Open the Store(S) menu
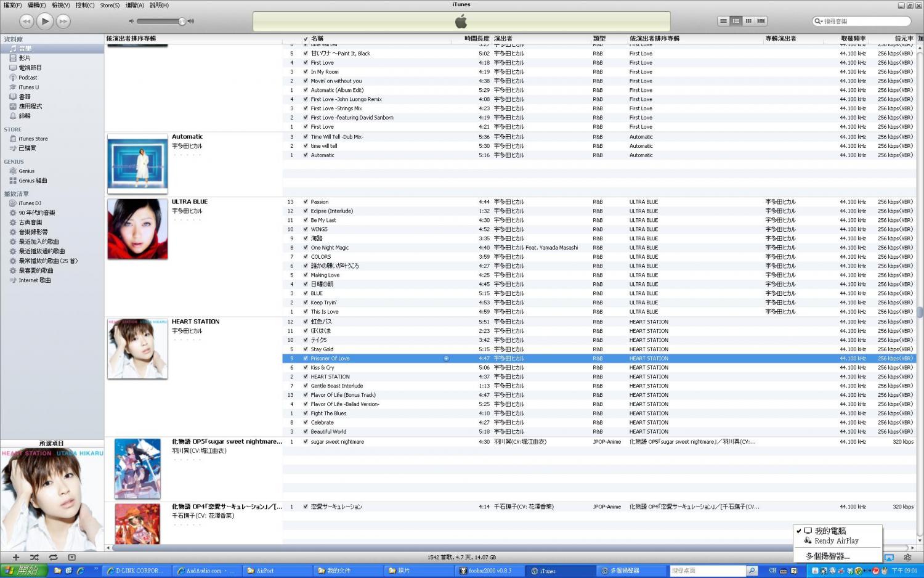This screenshot has width=924, height=578. [x=110, y=5]
